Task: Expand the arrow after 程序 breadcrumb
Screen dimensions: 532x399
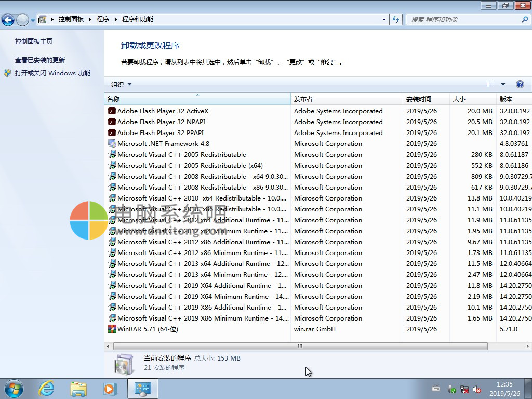Action: (116, 19)
